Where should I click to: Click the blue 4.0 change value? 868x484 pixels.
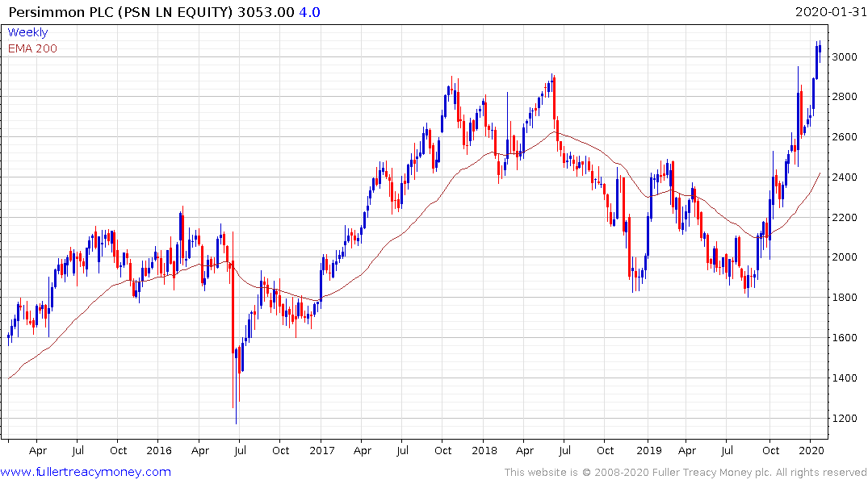tap(309, 12)
